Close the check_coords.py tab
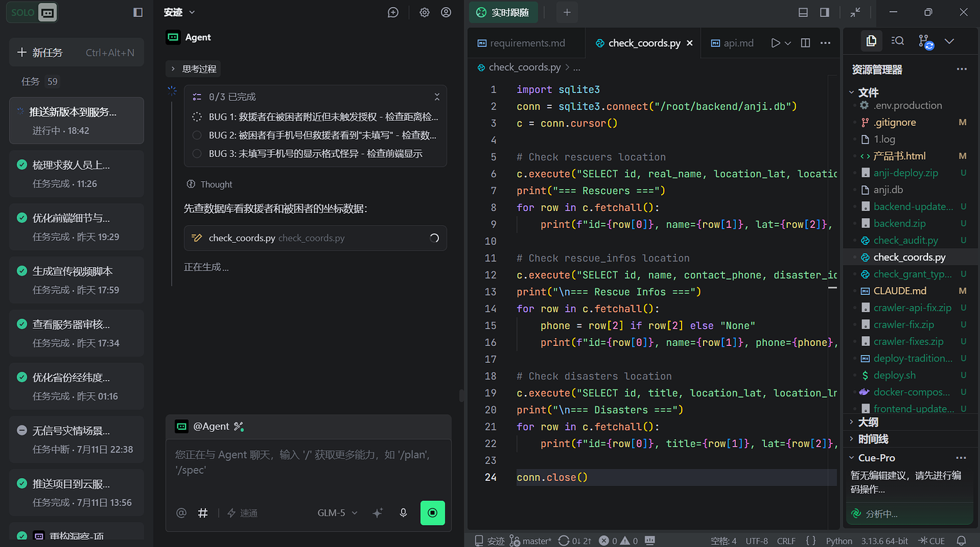Viewport: 980px width, 547px height. point(690,43)
